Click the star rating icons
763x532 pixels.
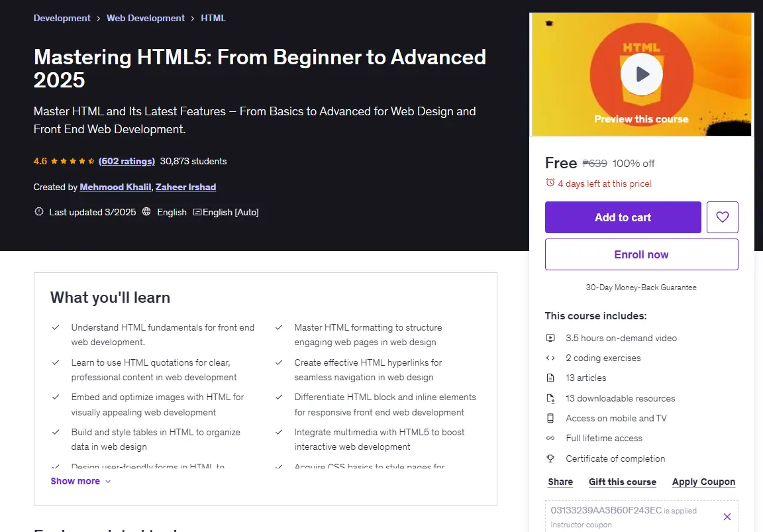[x=72, y=161]
